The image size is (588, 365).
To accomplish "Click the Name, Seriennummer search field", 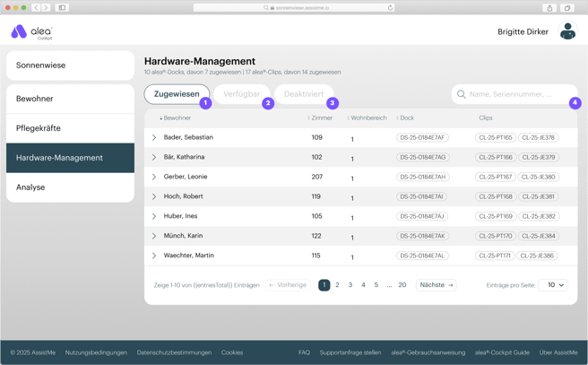I will pyautogui.click(x=514, y=94).
